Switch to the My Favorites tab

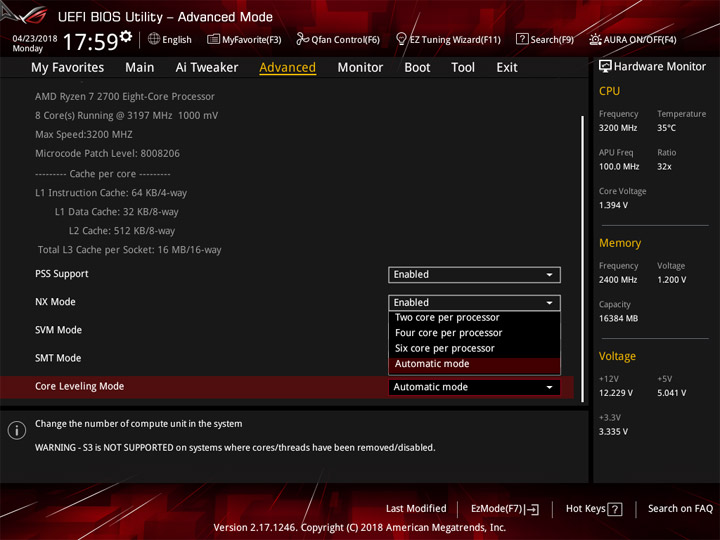coord(68,68)
